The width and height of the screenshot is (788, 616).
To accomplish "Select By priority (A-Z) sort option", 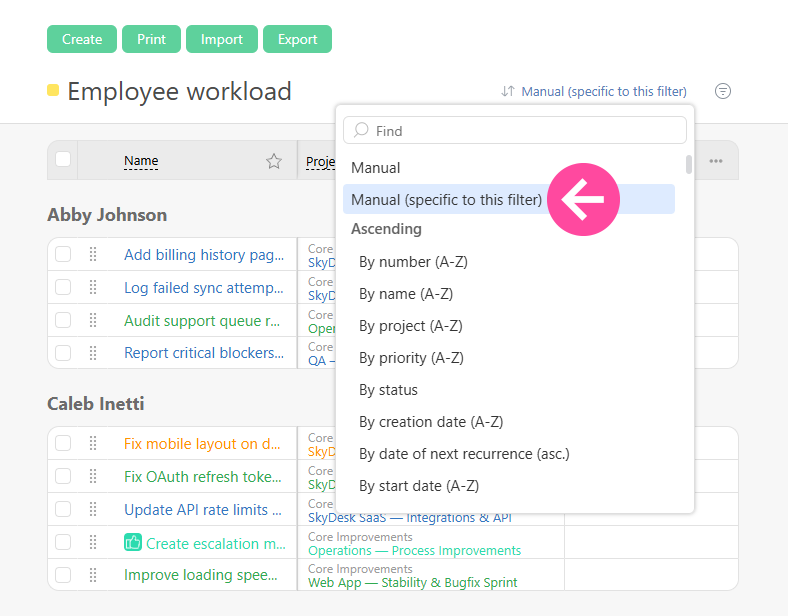I will click(x=411, y=358).
